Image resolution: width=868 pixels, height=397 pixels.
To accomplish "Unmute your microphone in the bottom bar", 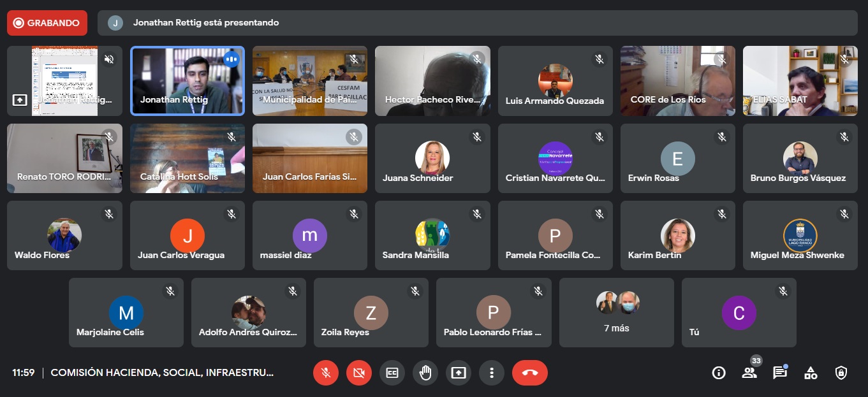I will (325, 373).
